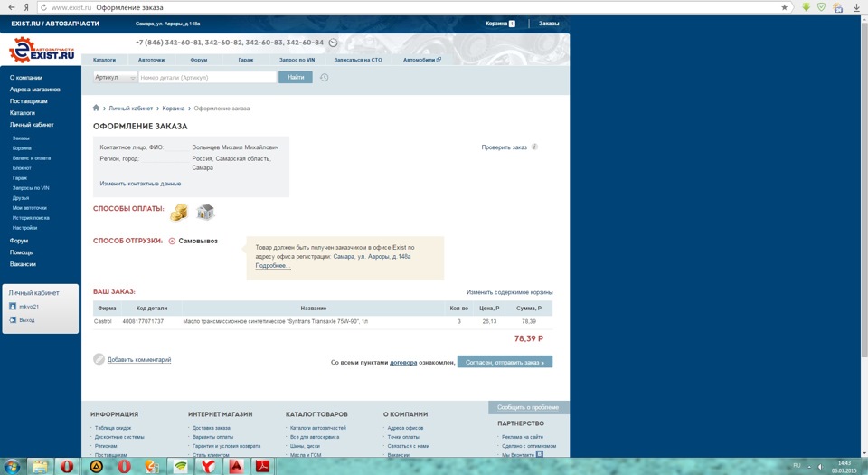This screenshot has height=475, width=868.
Task: Submit order with Согласен, отправить заказ button
Action: [x=505, y=362]
